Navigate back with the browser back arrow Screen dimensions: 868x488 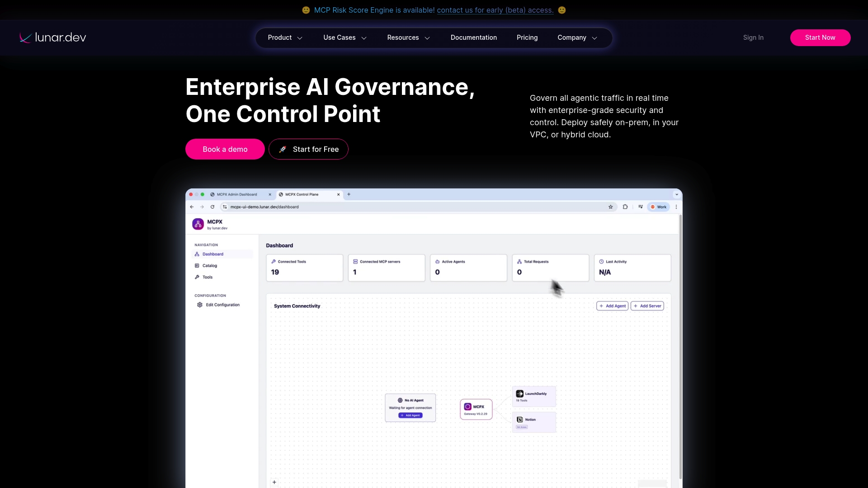(x=191, y=206)
